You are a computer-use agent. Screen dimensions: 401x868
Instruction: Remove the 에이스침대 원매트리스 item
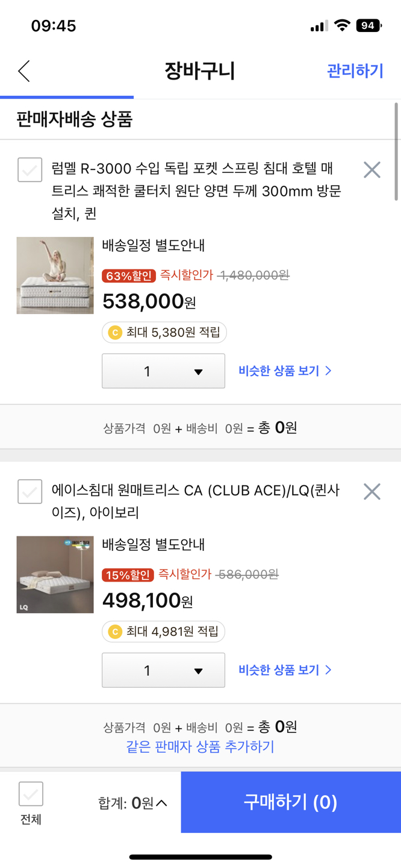coord(372,492)
